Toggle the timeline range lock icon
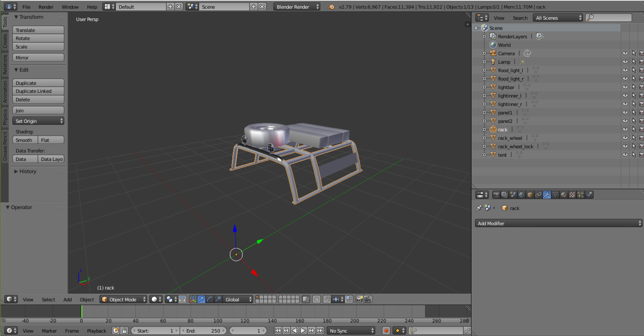This screenshot has width=644, height=336. [x=125, y=331]
